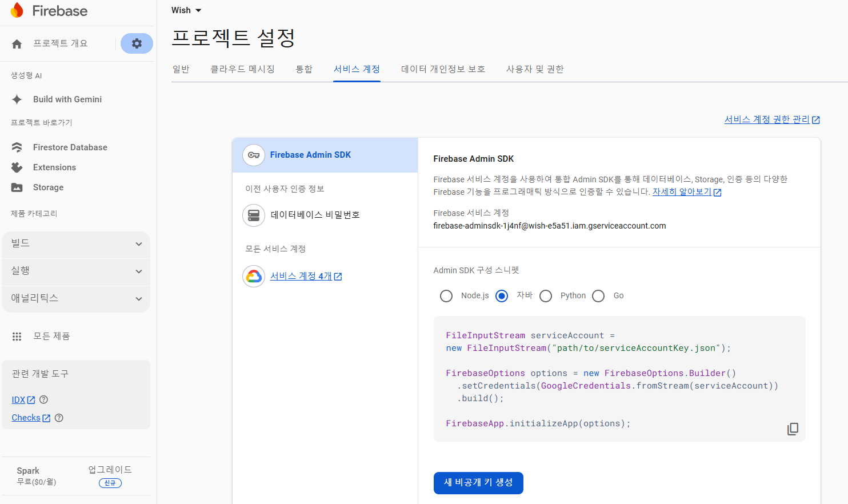This screenshot has width=848, height=504.
Task: Click the home icon for 프로젝트 개요
Action: click(17, 44)
